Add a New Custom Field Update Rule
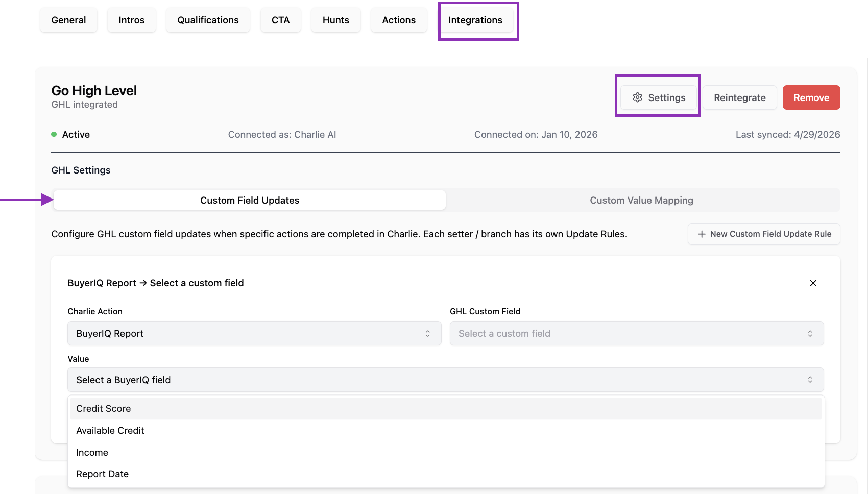 click(764, 234)
